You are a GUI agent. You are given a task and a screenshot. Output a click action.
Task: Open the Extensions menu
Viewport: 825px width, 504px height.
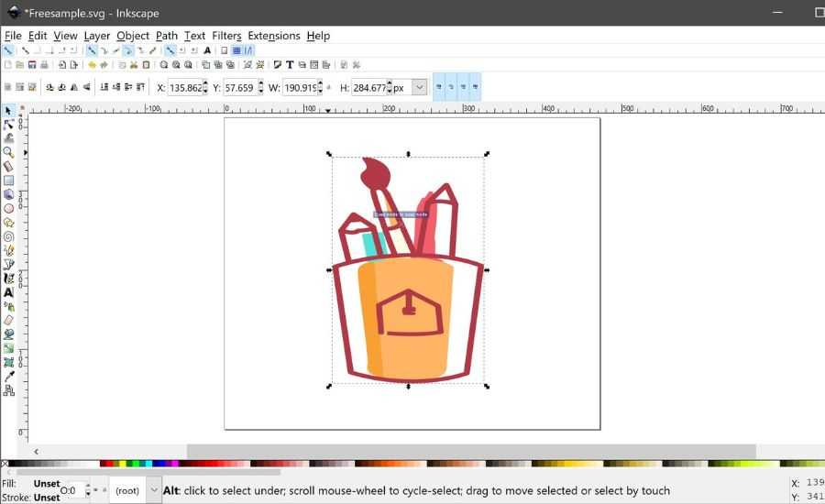[273, 36]
